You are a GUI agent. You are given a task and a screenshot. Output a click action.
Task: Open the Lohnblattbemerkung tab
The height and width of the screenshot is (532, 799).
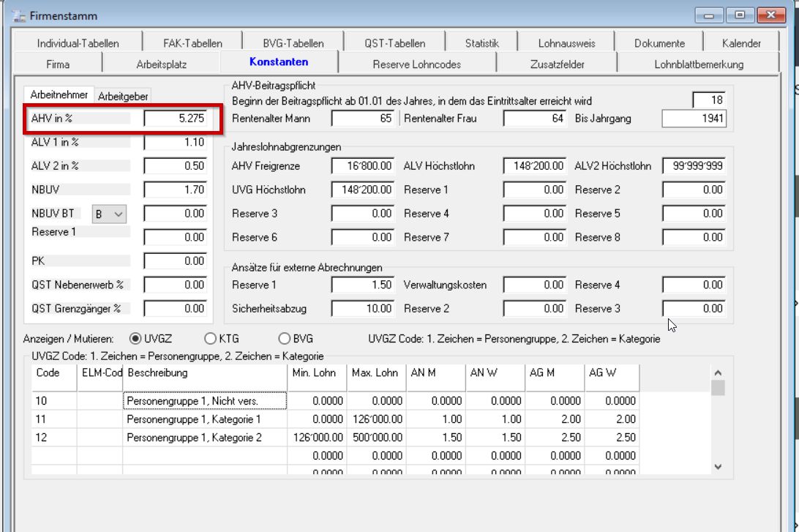tap(699, 64)
